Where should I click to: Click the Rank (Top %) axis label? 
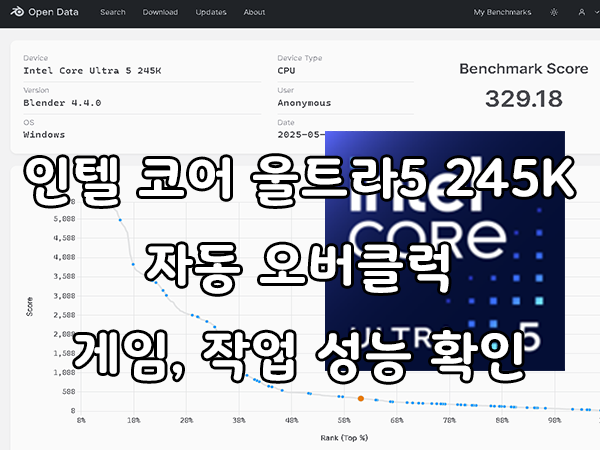point(344,437)
